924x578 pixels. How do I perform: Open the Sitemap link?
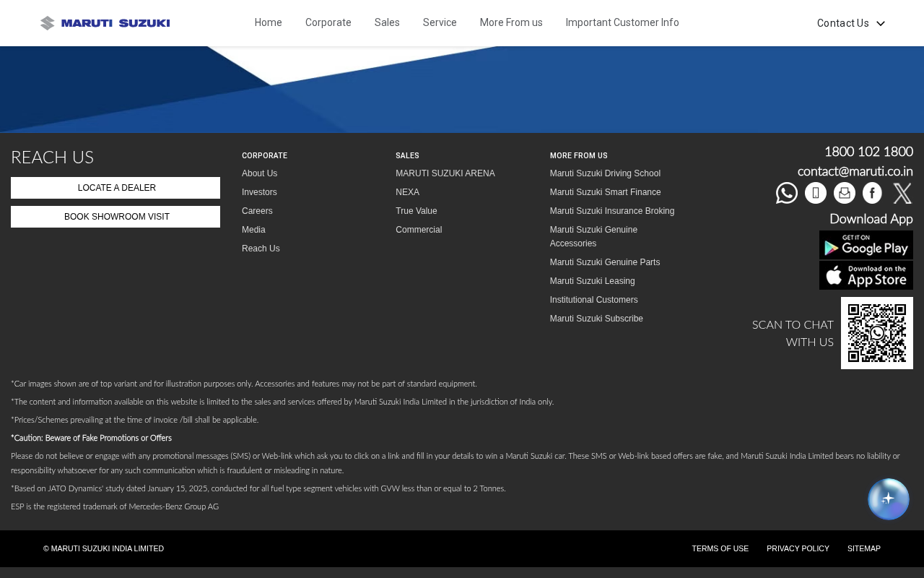(864, 548)
